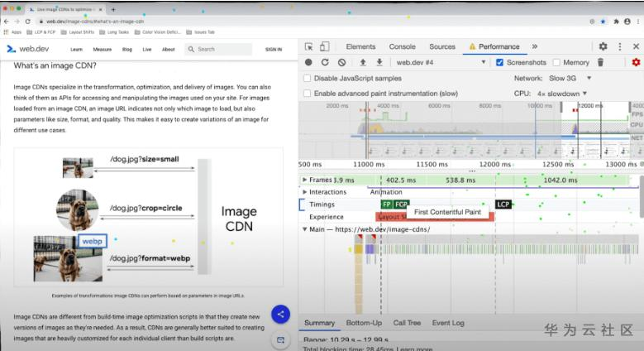
Task: Open the Summary tab
Action: pos(320,323)
